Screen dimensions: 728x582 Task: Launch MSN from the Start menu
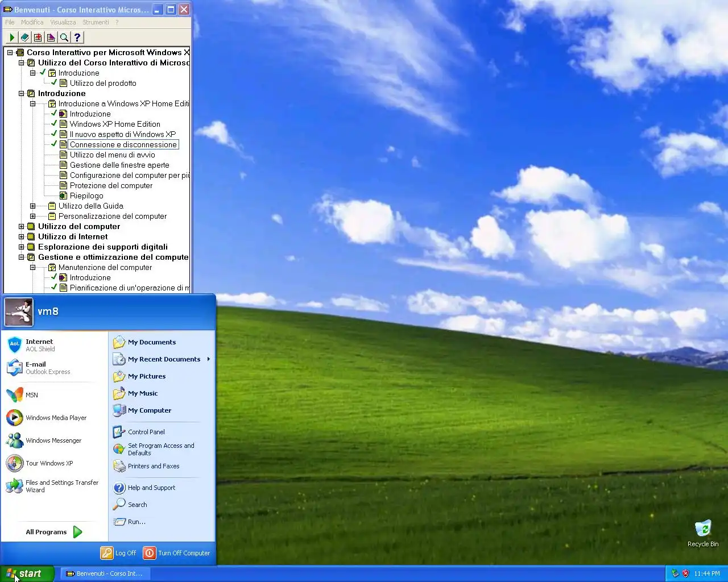(54, 394)
